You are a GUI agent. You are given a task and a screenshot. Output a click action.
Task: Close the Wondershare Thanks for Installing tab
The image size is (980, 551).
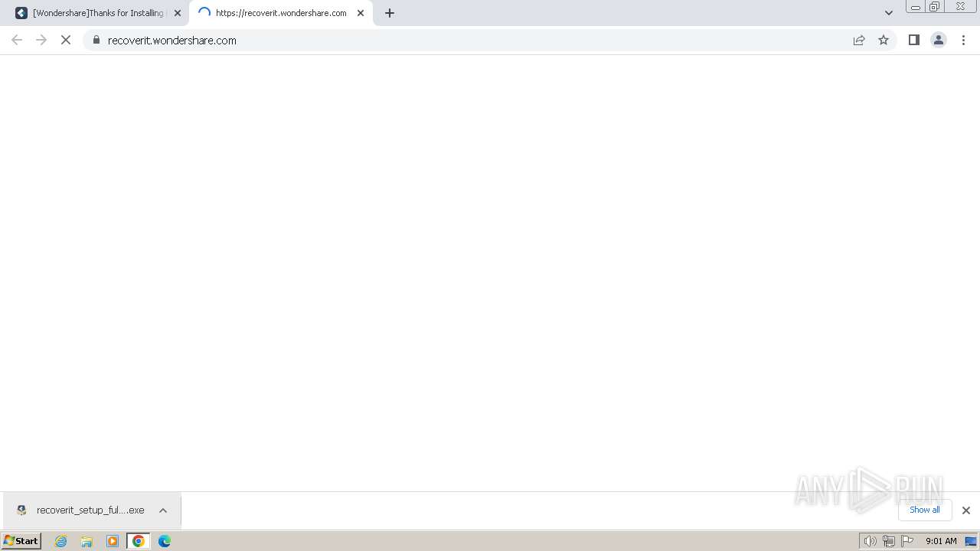point(178,13)
